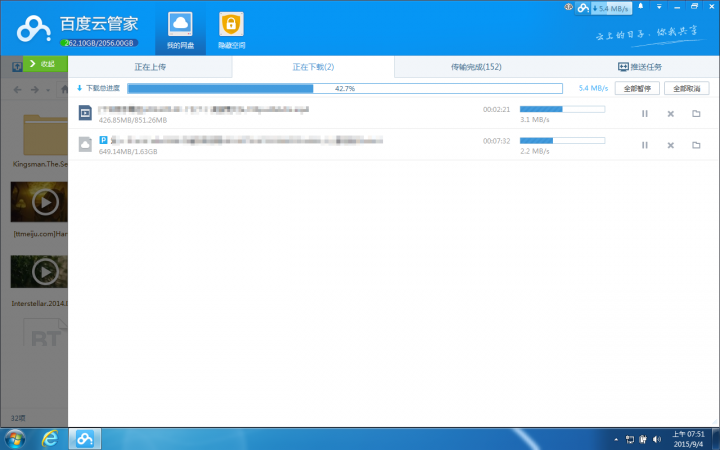Open the Windows Start menu
This screenshot has height=450, width=720.
coord(14,439)
